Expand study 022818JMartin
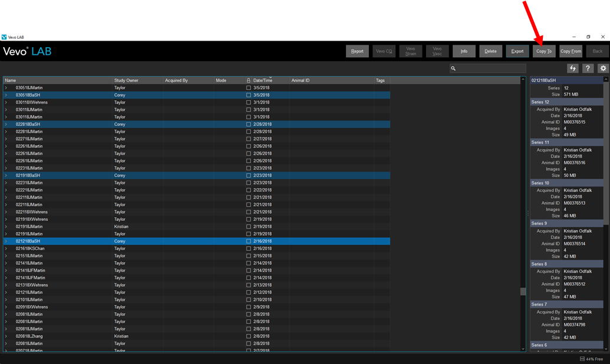Viewport: 610px width, 364px height. tap(6, 132)
